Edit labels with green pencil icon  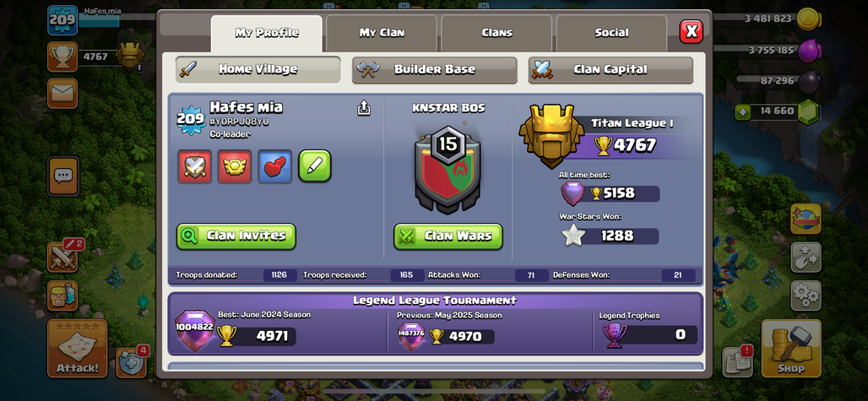point(315,166)
